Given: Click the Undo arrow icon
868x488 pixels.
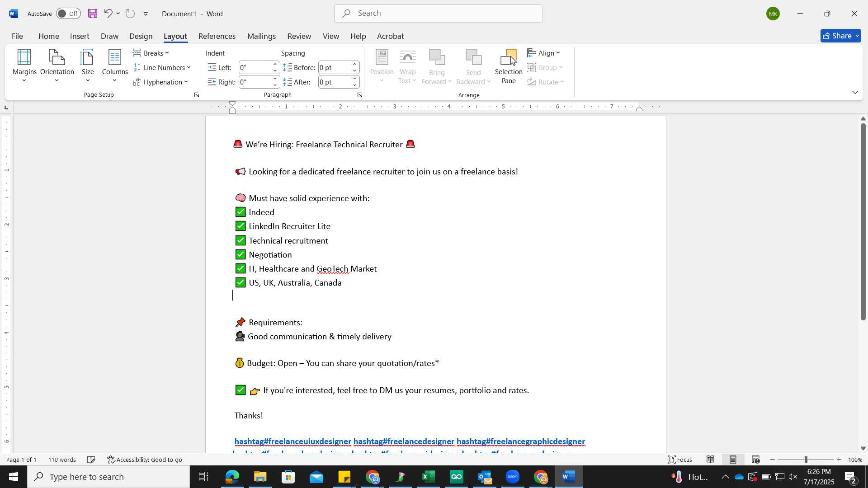Looking at the screenshot, I should (108, 14).
